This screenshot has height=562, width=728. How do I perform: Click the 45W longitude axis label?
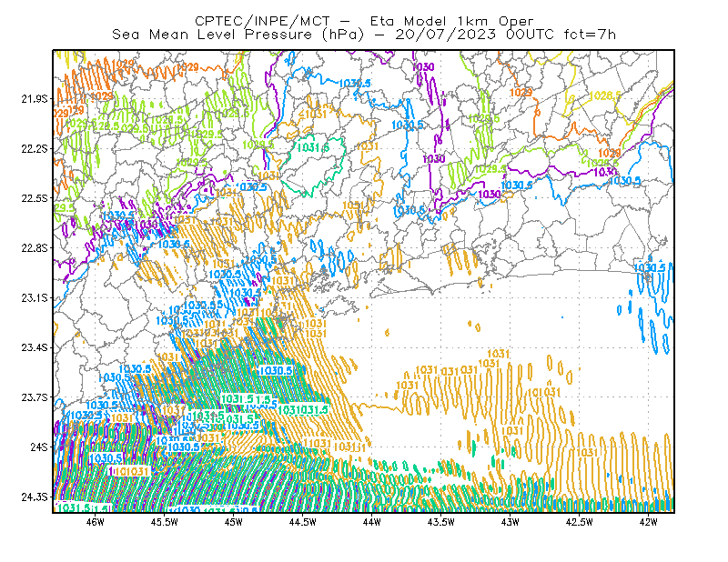coord(234,522)
